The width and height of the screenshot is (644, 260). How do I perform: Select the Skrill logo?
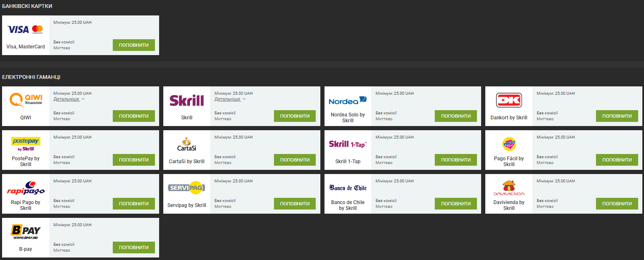187,100
